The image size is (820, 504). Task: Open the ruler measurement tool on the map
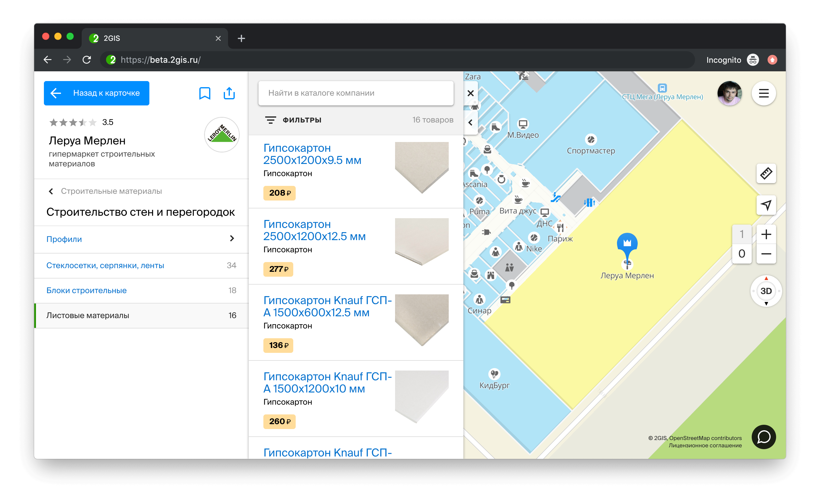click(766, 173)
